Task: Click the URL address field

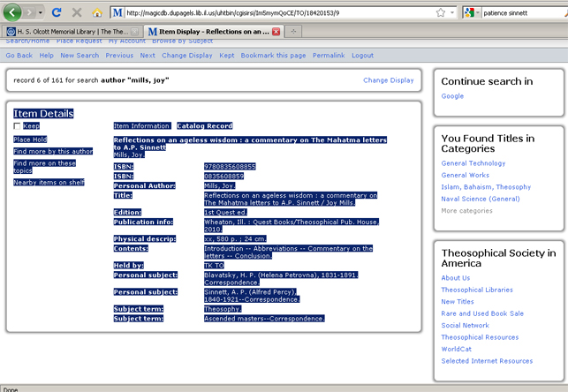Action: (279, 13)
